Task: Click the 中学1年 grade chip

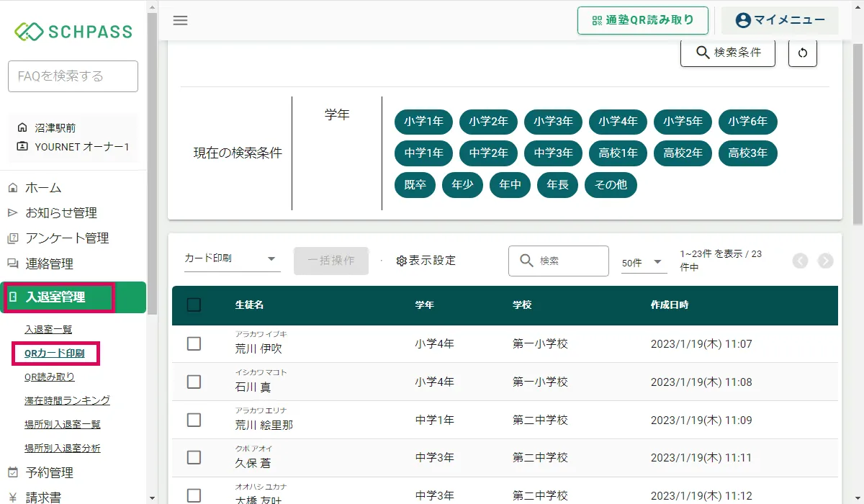Action: click(x=423, y=153)
